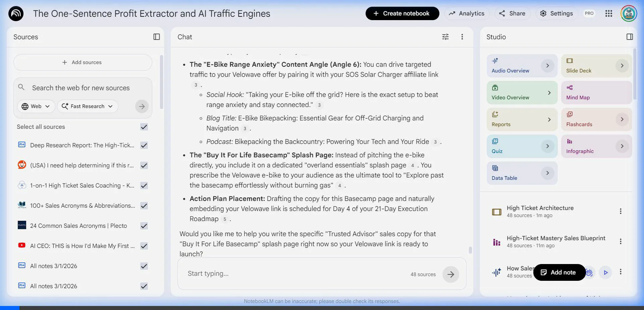
Task: Toggle Select all sources checkbox
Action: (x=144, y=127)
